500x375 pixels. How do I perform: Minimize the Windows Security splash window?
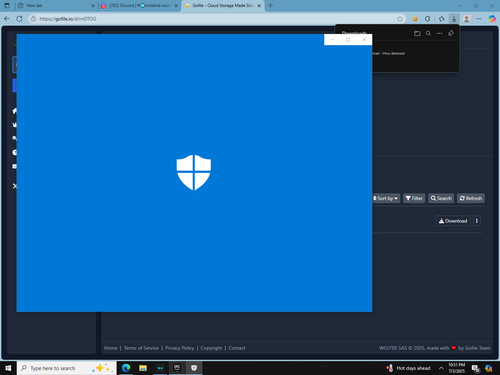click(x=332, y=40)
